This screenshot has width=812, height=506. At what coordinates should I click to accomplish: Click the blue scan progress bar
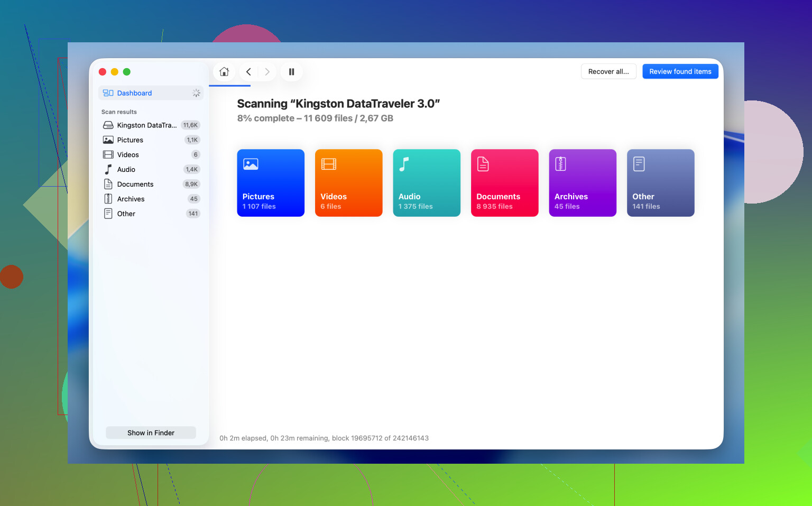[x=230, y=86]
